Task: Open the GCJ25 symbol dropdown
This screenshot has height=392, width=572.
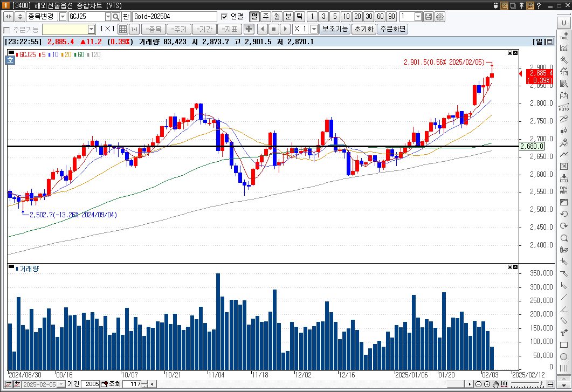Action: tap(108, 17)
